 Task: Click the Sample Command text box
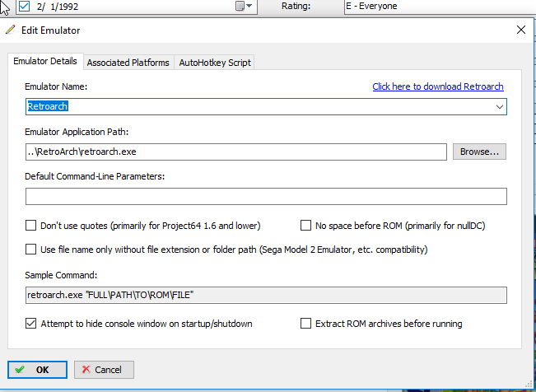pos(266,295)
